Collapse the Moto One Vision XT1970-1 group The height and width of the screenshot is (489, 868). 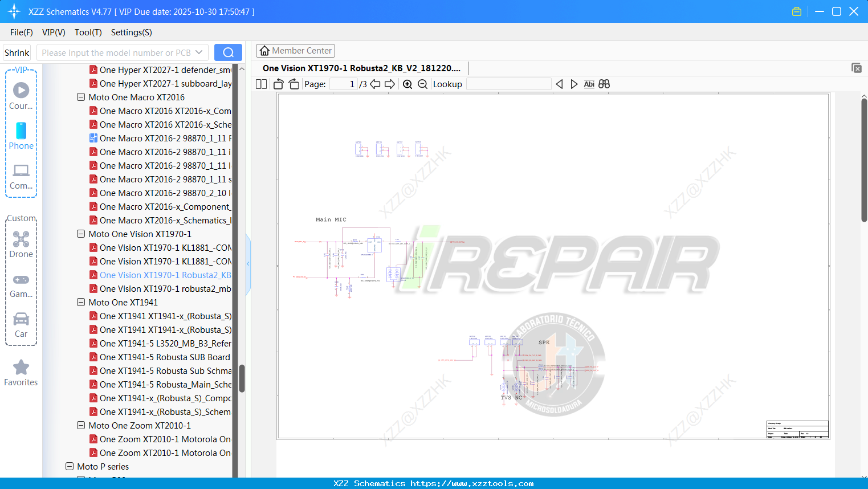[x=80, y=234]
